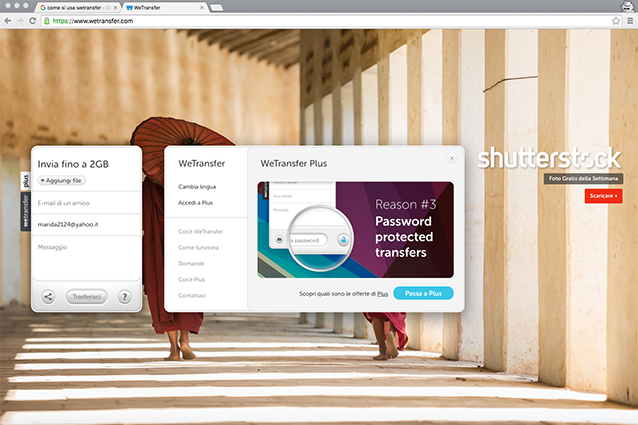Open the plus side tab

click(x=26, y=181)
